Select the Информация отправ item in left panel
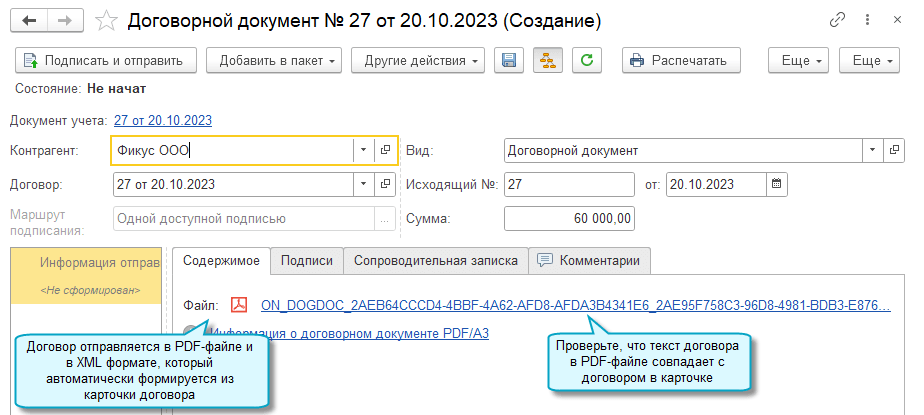924x415 pixels. click(100, 263)
